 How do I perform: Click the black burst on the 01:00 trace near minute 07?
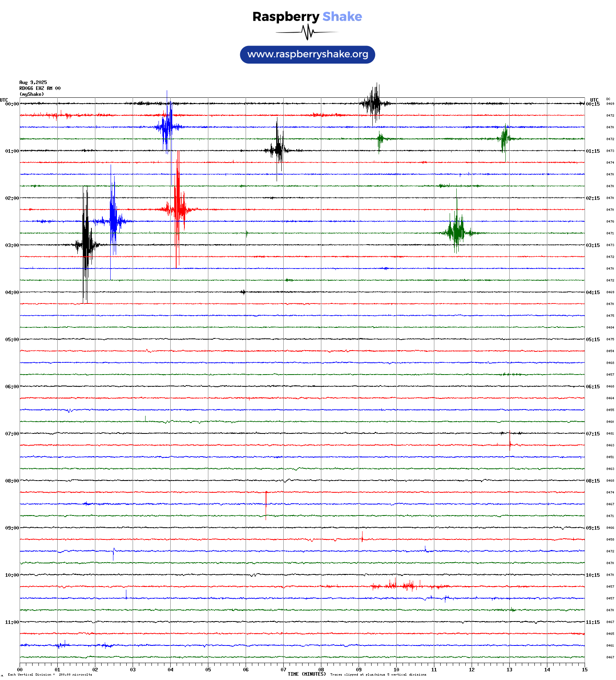pos(278,150)
